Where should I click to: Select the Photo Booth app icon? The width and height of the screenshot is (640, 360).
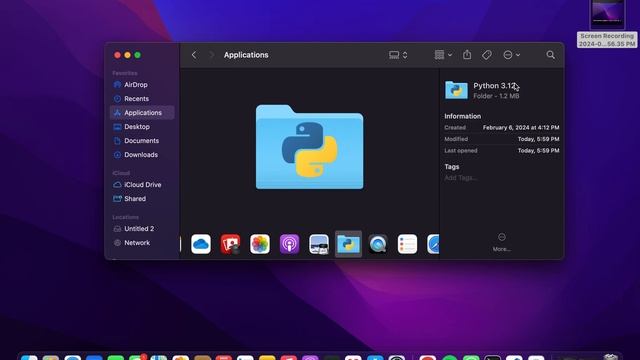pyautogui.click(x=230, y=244)
